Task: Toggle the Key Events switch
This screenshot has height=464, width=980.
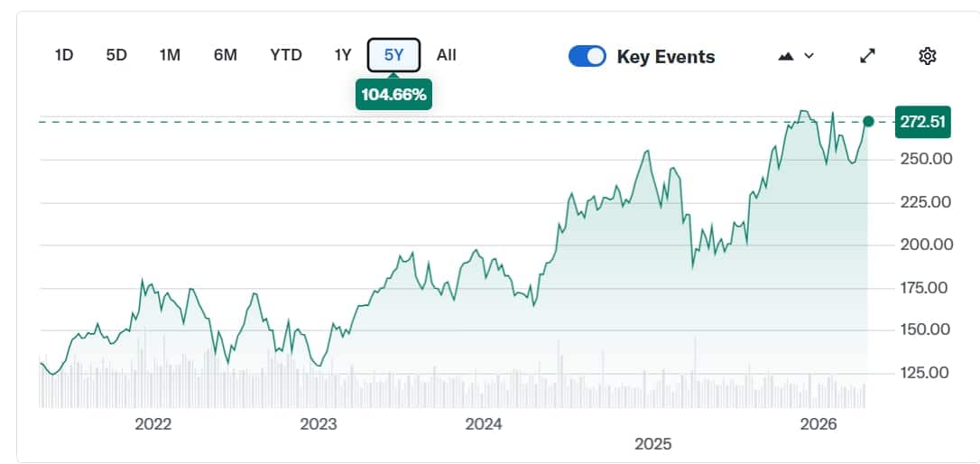Action: (x=587, y=56)
